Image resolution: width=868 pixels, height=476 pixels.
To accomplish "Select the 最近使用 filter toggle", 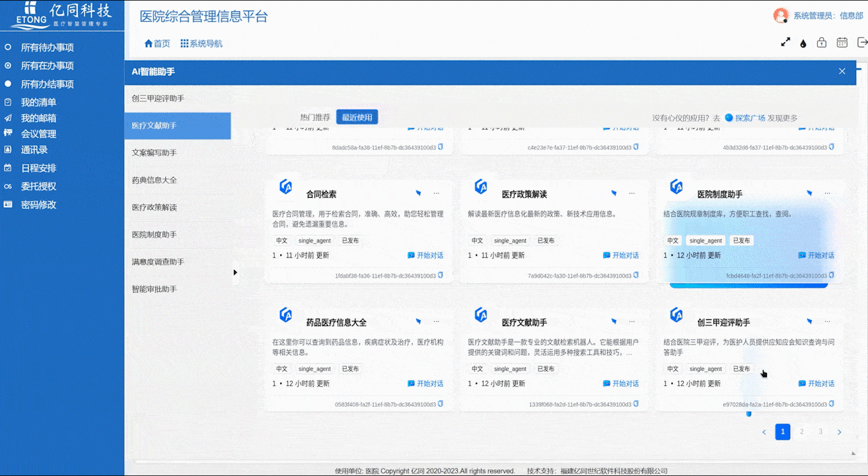I will pyautogui.click(x=357, y=118).
